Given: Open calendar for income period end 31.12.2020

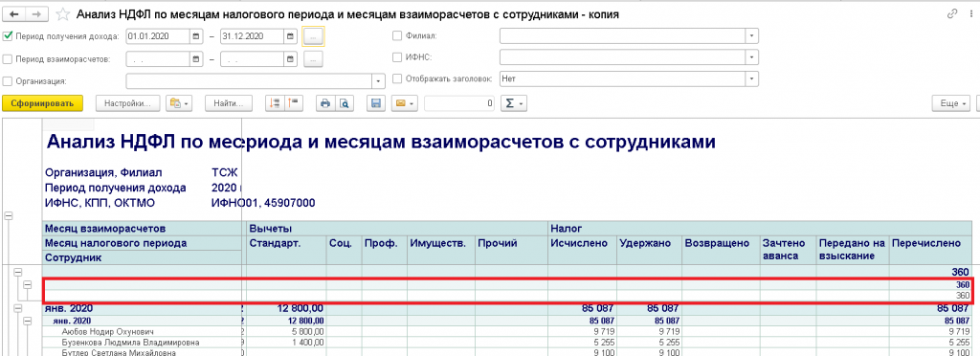Looking at the screenshot, I should click(x=291, y=37).
